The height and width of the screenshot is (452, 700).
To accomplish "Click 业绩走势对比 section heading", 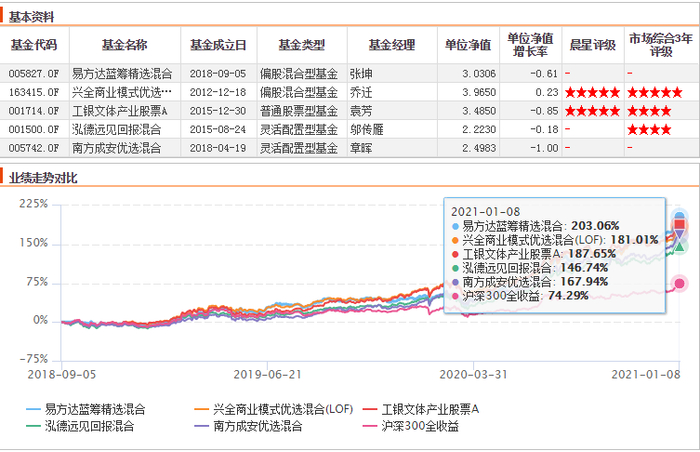I will pyautogui.click(x=43, y=178).
